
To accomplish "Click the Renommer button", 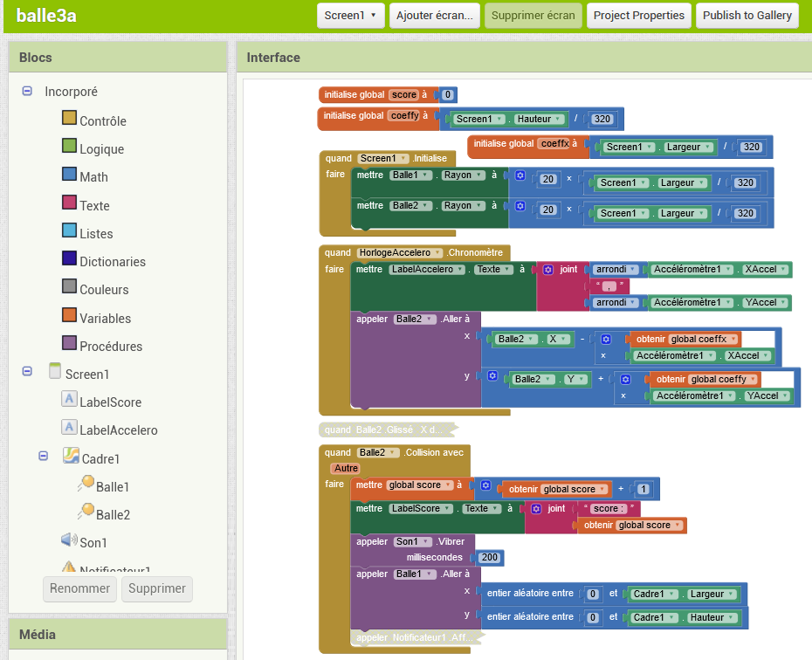I will pos(79,588).
